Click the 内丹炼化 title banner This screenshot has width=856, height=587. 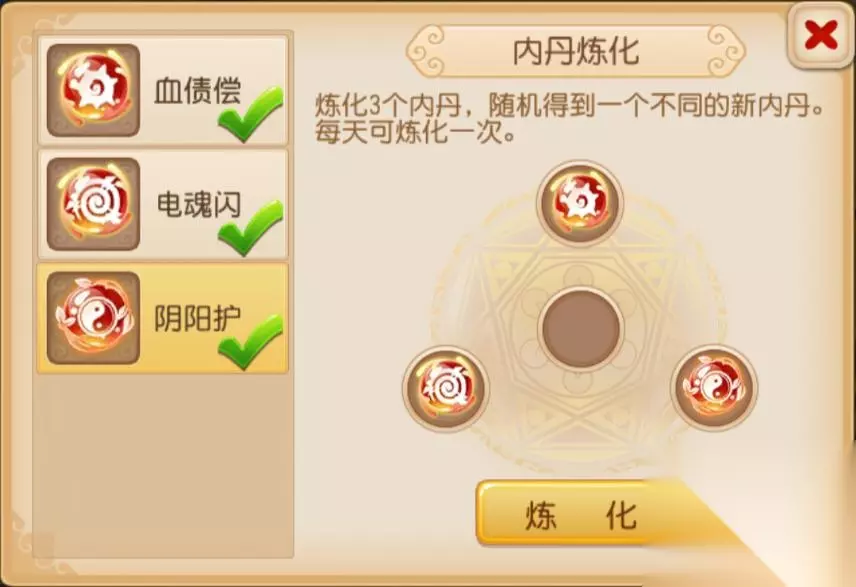(576, 51)
